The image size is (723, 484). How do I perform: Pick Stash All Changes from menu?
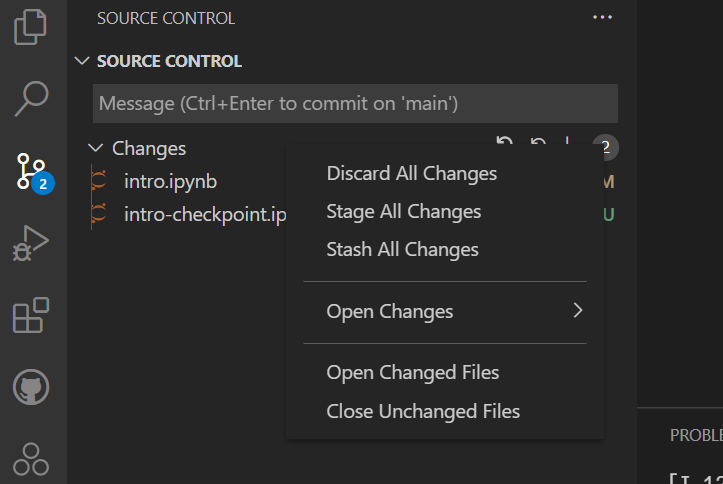(x=403, y=249)
